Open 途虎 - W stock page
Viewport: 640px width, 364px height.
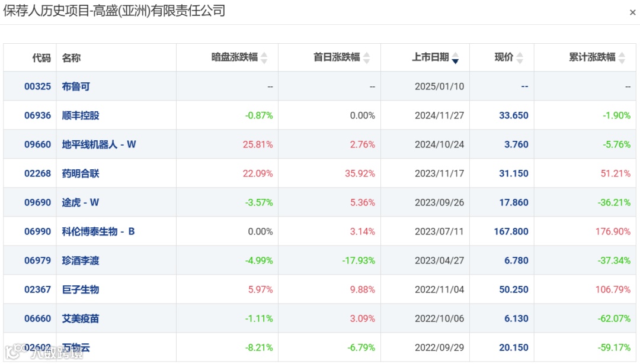pos(81,202)
